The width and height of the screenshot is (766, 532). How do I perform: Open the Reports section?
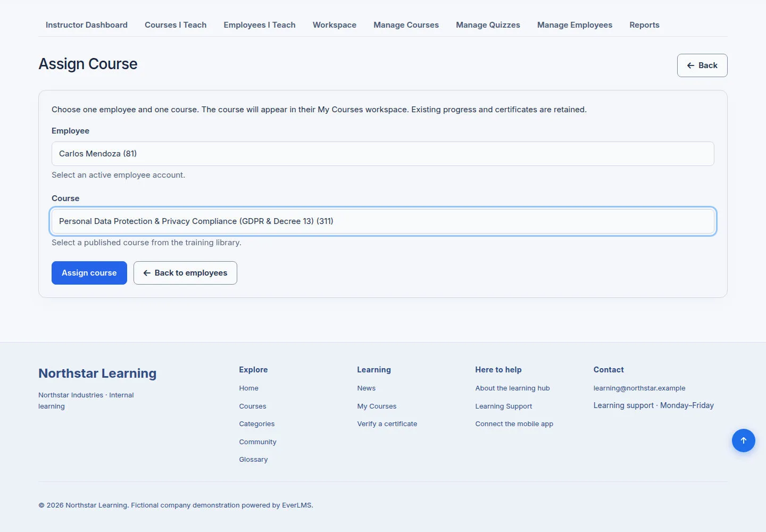tap(644, 25)
